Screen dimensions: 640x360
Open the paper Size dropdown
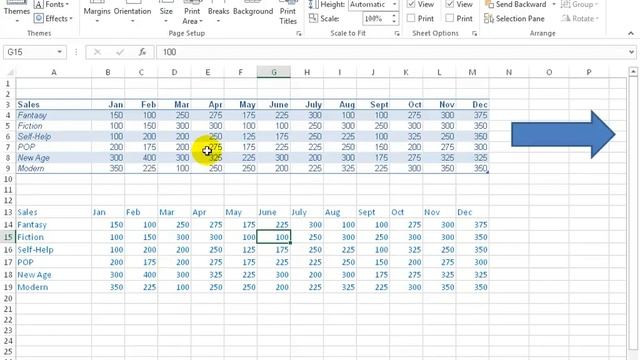point(166,12)
